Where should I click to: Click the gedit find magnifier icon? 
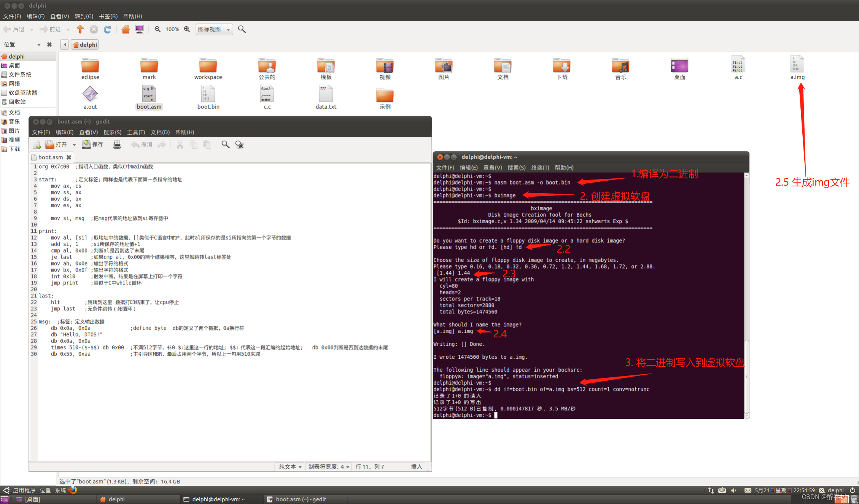225,145
